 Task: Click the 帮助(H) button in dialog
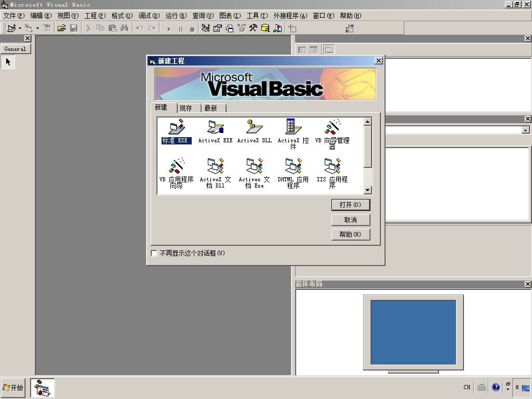pyautogui.click(x=351, y=234)
